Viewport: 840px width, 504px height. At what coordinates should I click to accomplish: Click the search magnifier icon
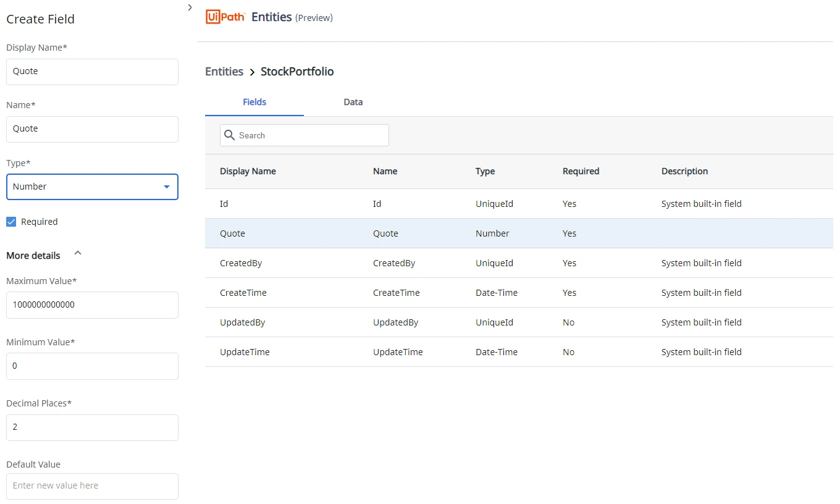pos(229,135)
